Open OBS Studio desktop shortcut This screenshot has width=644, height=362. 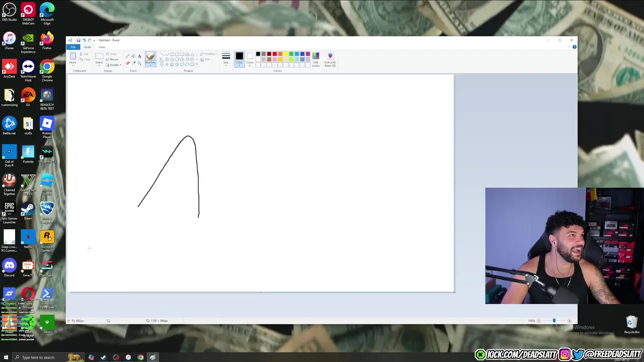tap(9, 13)
